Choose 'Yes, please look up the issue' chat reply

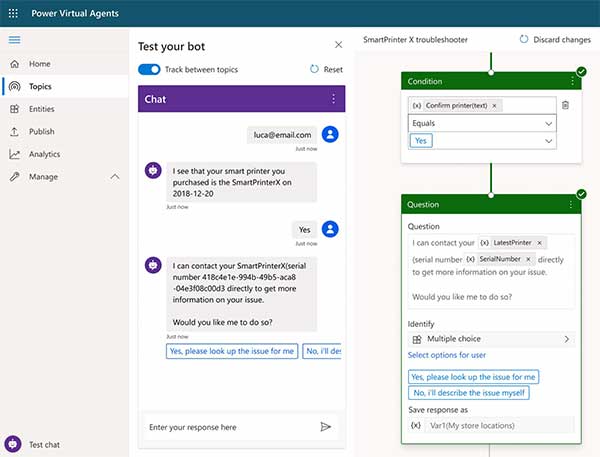232,351
